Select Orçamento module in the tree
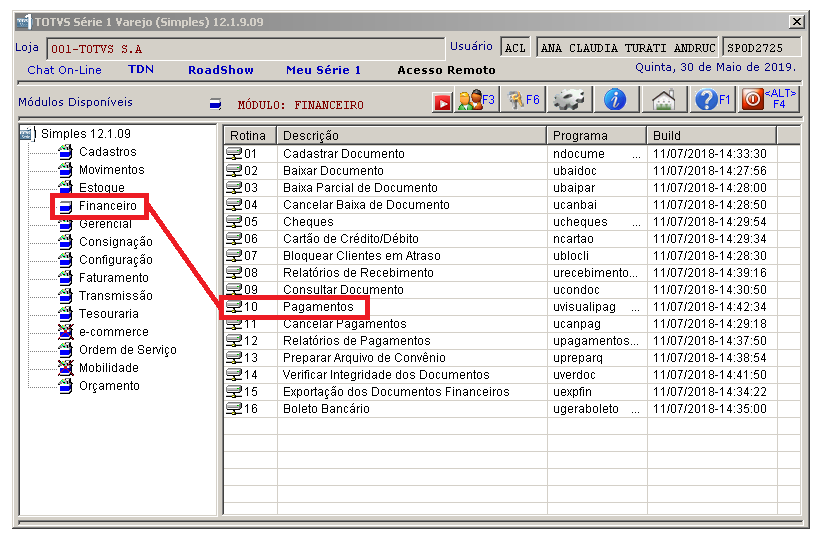This screenshot has width=827, height=535. click(109, 386)
